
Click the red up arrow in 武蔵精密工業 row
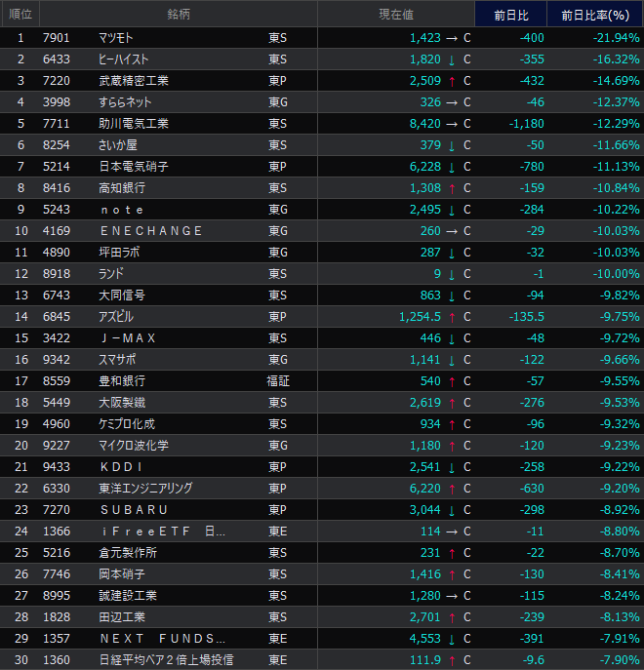tap(452, 81)
